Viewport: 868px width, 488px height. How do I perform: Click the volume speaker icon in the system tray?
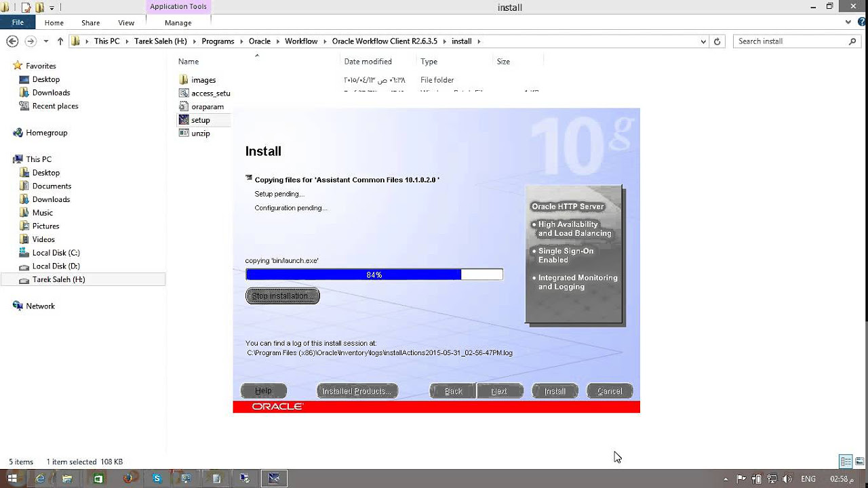coord(787,479)
